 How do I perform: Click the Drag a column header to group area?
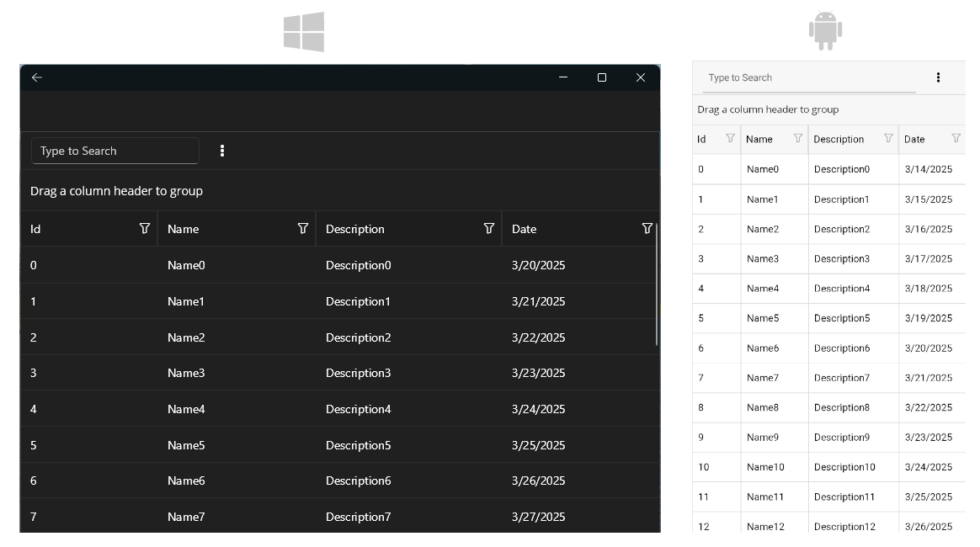coord(116,190)
